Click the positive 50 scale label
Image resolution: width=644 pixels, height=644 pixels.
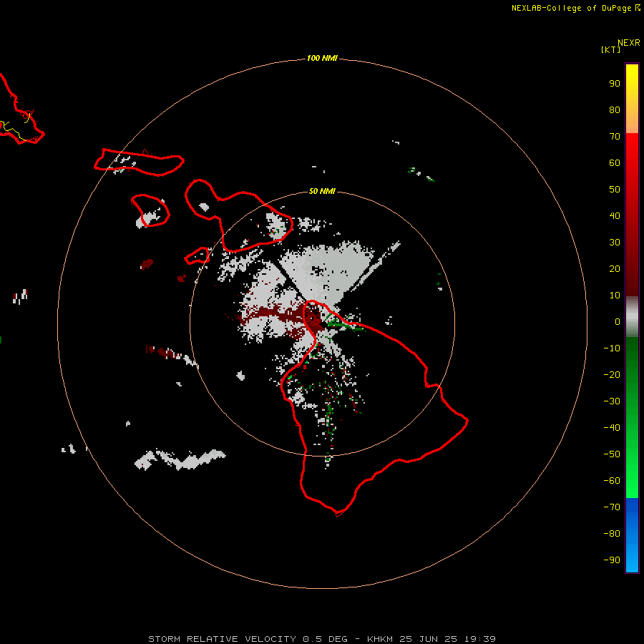[x=615, y=190]
